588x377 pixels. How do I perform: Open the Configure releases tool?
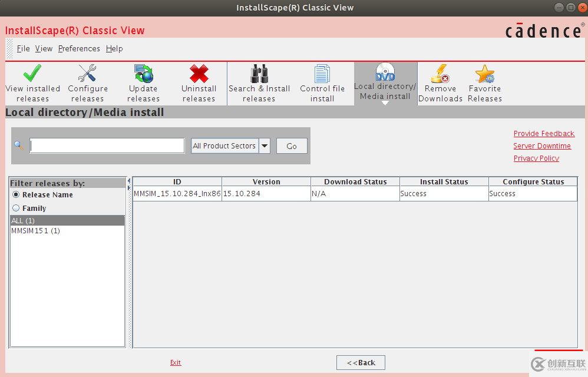coord(87,82)
